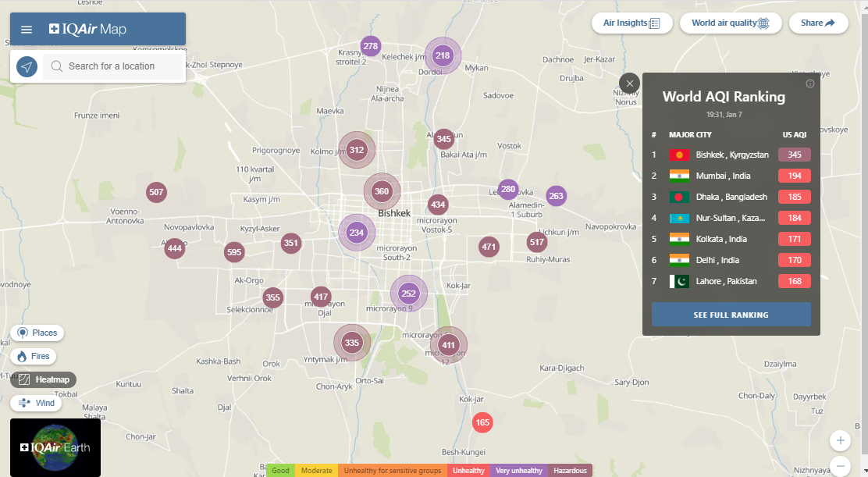Open World air quality page

tap(731, 23)
